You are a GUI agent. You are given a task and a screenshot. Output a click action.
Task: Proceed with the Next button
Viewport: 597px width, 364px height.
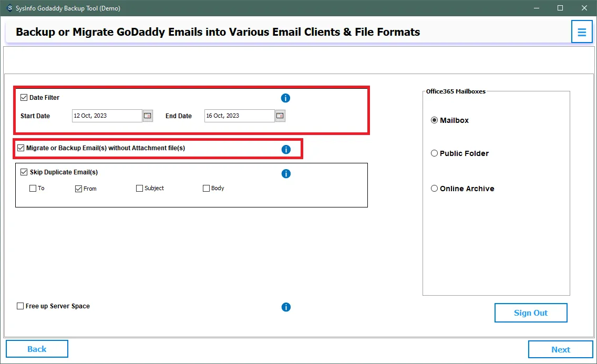pos(560,349)
